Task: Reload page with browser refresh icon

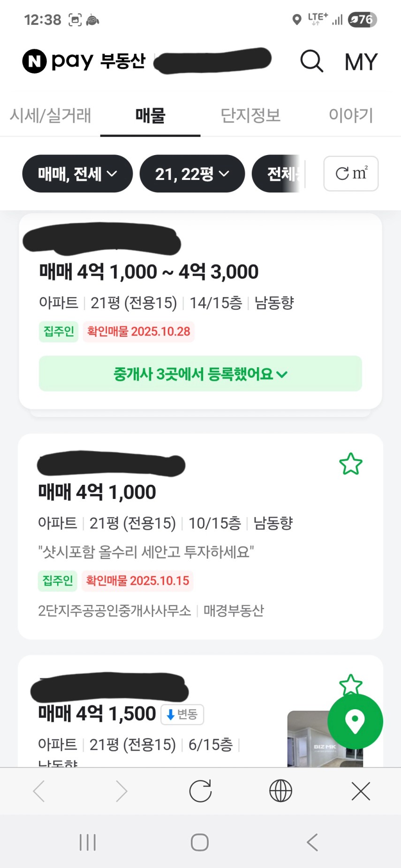Action: 200,791
